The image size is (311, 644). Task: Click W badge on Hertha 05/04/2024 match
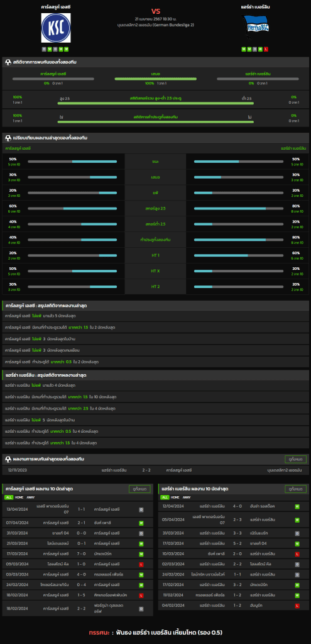pos(297,519)
